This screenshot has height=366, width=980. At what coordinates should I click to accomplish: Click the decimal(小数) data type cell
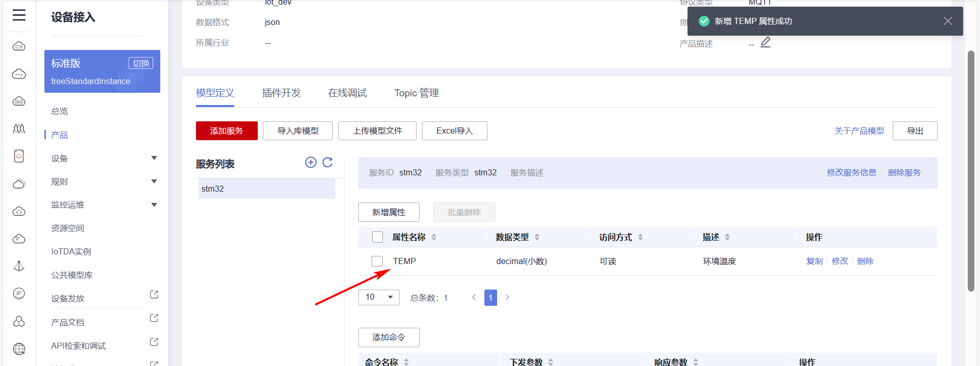click(x=522, y=261)
